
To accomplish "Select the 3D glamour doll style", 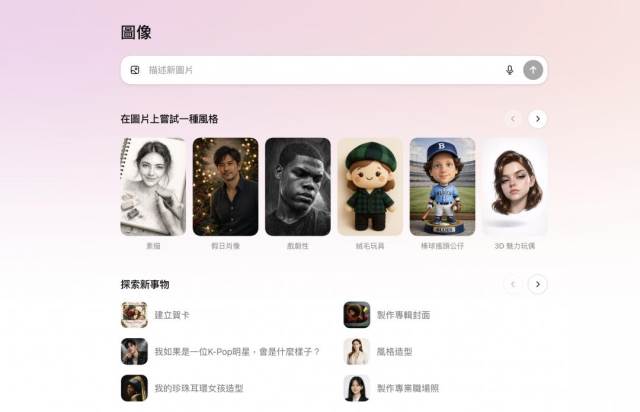I will point(515,187).
